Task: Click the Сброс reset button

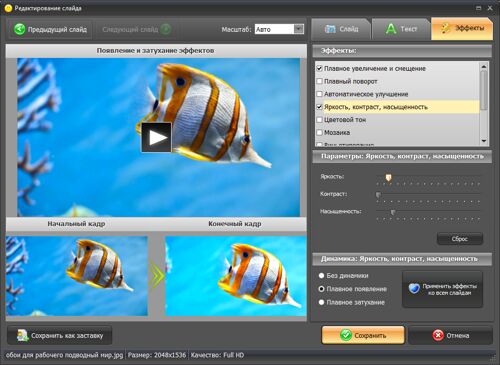Action: (x=460, y=239)
